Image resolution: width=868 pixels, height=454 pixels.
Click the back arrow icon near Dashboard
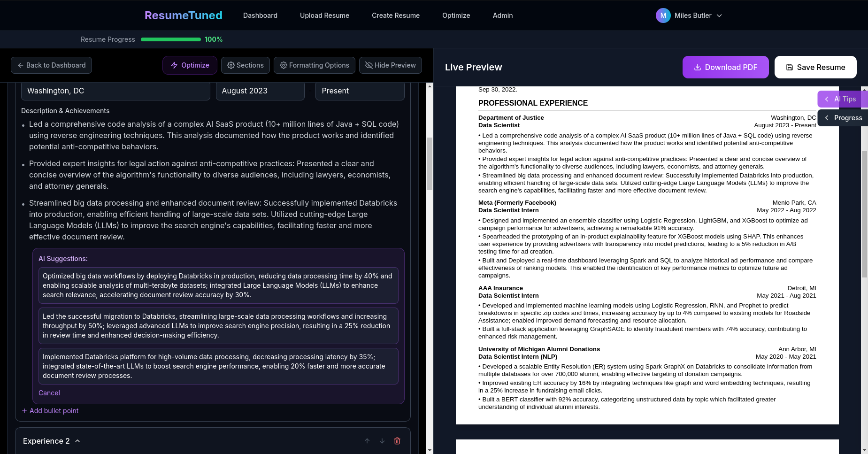[x=21, y=65]
